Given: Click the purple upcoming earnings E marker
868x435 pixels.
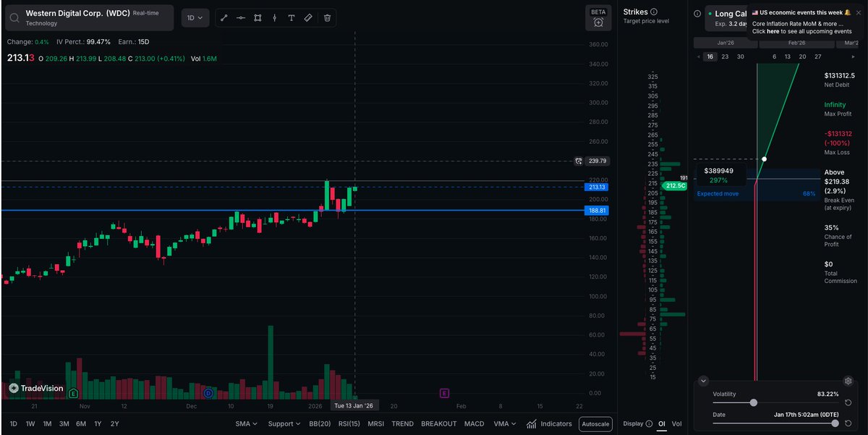Looking at the screenshot, I should 444,393.
